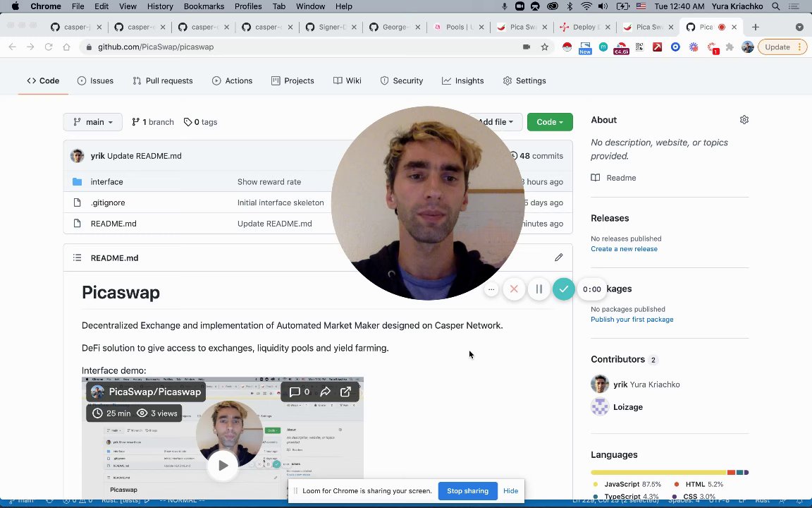Cancel Loom recording with red X
This screenshot has height=508, width=812.
coord(514,289)
